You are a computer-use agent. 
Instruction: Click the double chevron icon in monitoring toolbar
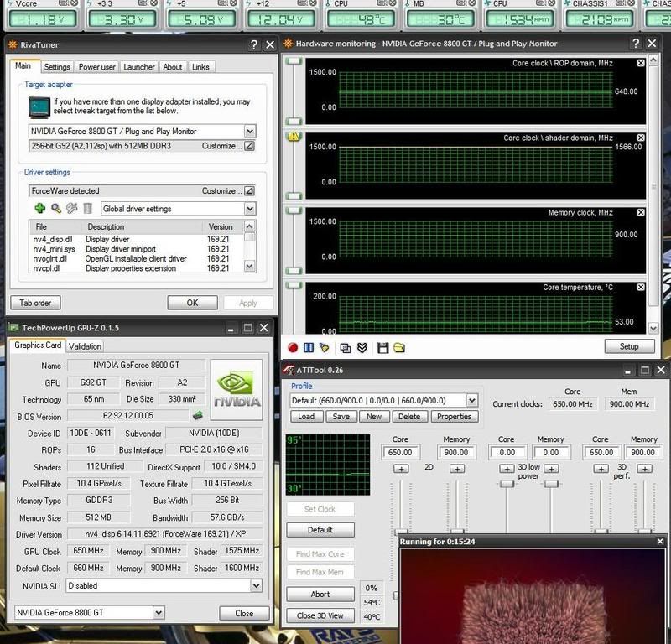[x=362, y=347]
